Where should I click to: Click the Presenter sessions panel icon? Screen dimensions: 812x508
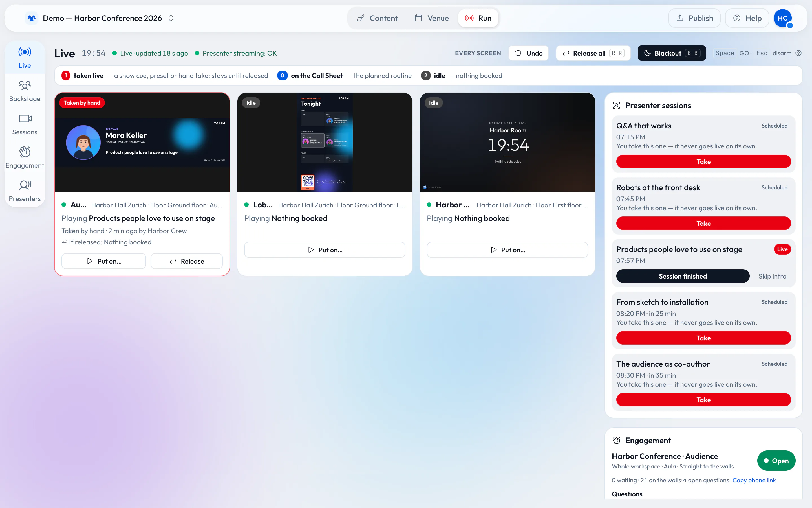[616, 106]
